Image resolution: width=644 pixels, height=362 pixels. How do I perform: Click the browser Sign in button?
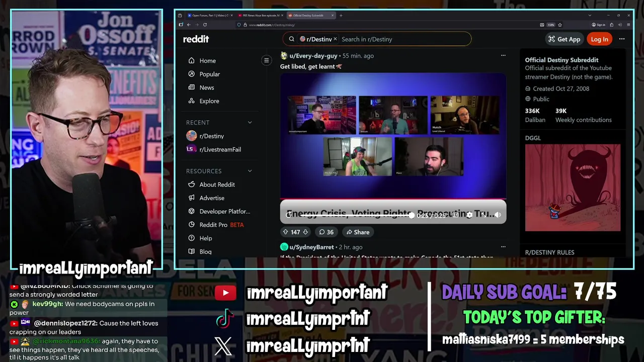[598, 25]
